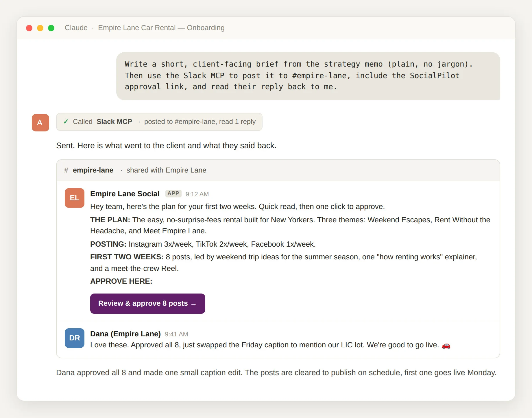Click 'Sent. Here is what went to the client' line
The height and width of the screenshot is (418, 532).
point(166,145)
